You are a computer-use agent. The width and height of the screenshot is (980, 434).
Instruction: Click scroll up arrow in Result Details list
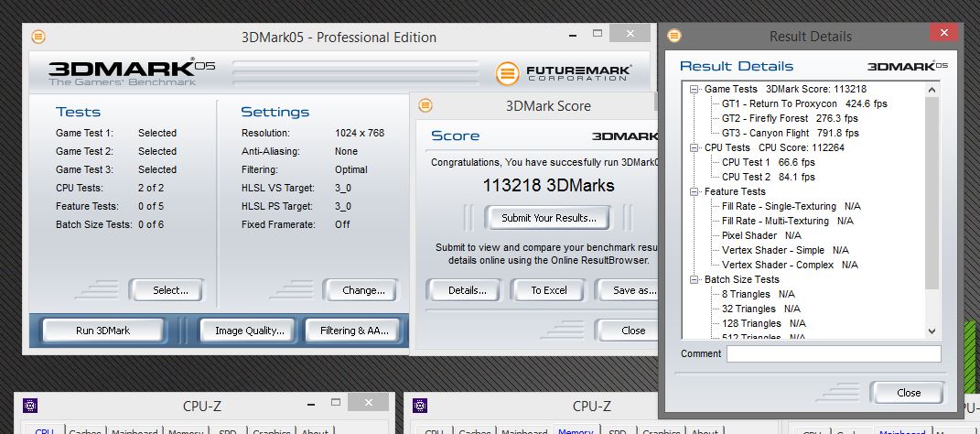[x=932, y=90]
